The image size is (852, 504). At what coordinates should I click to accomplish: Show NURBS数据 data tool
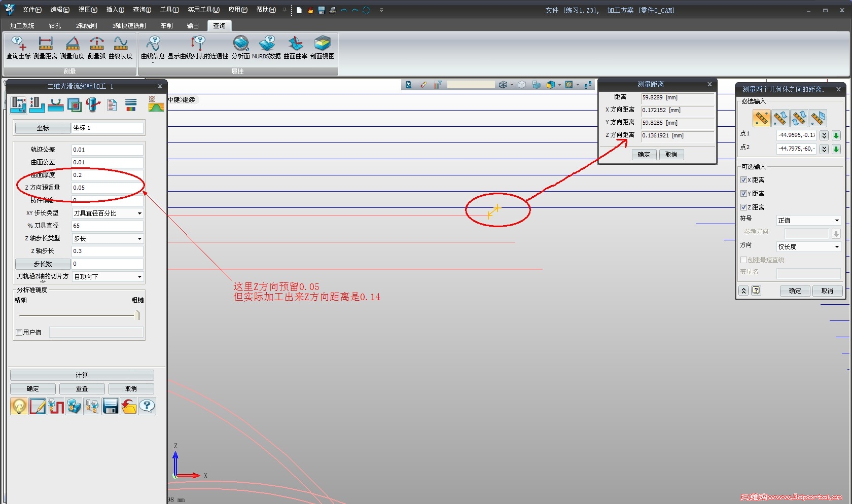267,48
